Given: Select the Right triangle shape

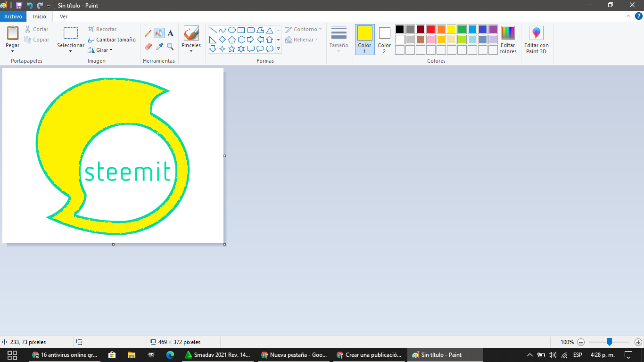Looking at the screenshot, I should click(213, 40).
